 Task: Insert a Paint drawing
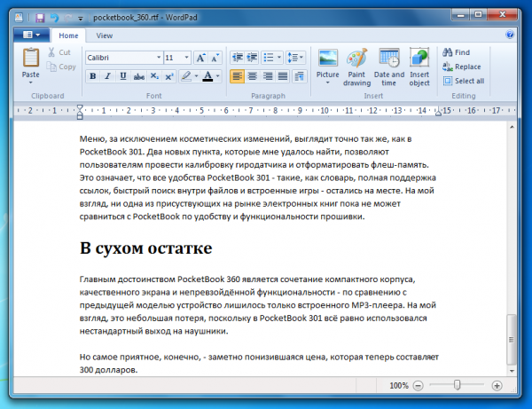coord(356,67)
